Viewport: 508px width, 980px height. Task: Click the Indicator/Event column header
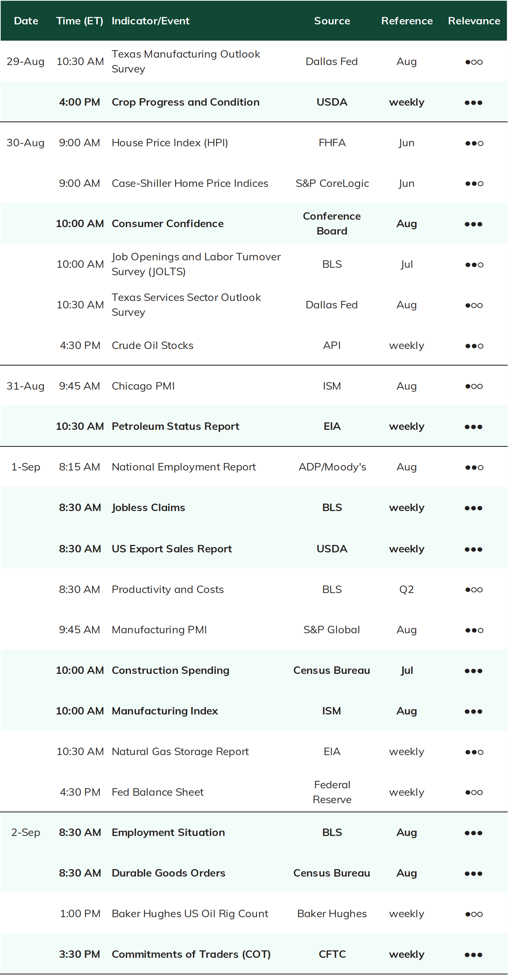point(150,21)
